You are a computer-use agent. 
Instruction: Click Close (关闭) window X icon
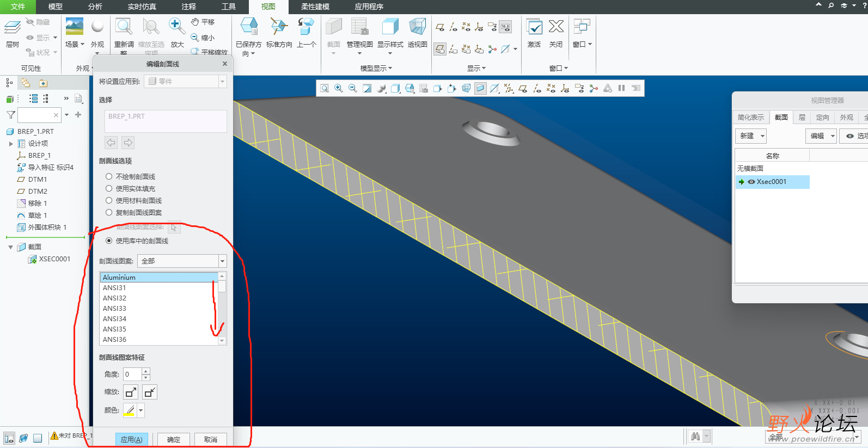[556, 26]
